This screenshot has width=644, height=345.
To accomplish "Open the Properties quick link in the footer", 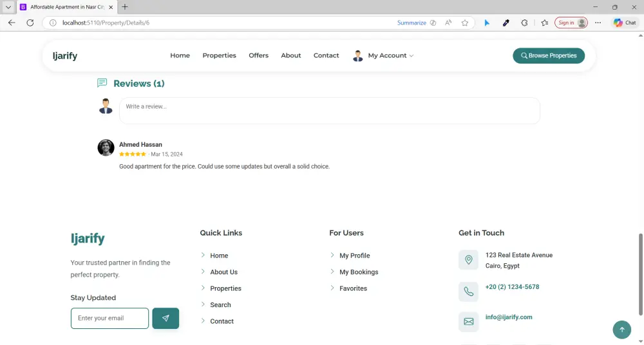I will 225,288.
